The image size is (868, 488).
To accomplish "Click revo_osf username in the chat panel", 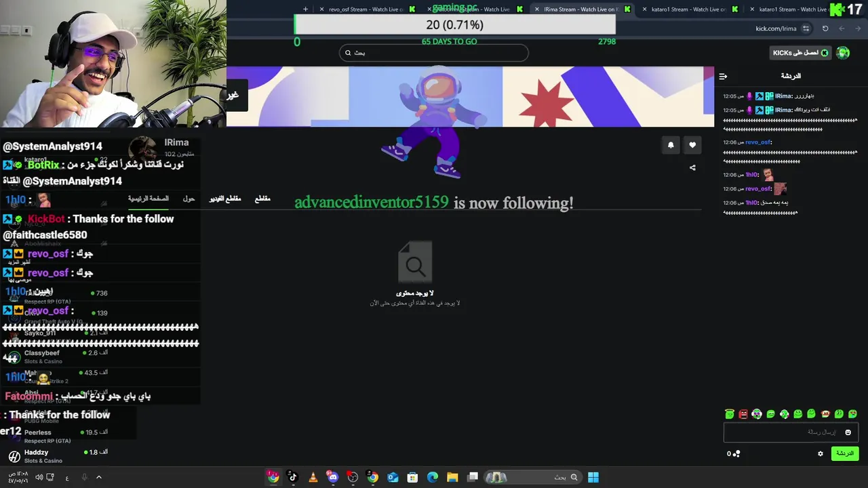I will [757, 142].
